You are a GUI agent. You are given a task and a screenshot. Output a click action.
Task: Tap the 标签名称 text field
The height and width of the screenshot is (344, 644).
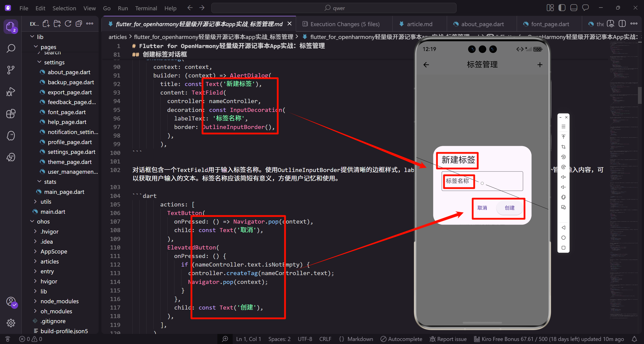tap(482, 181)
